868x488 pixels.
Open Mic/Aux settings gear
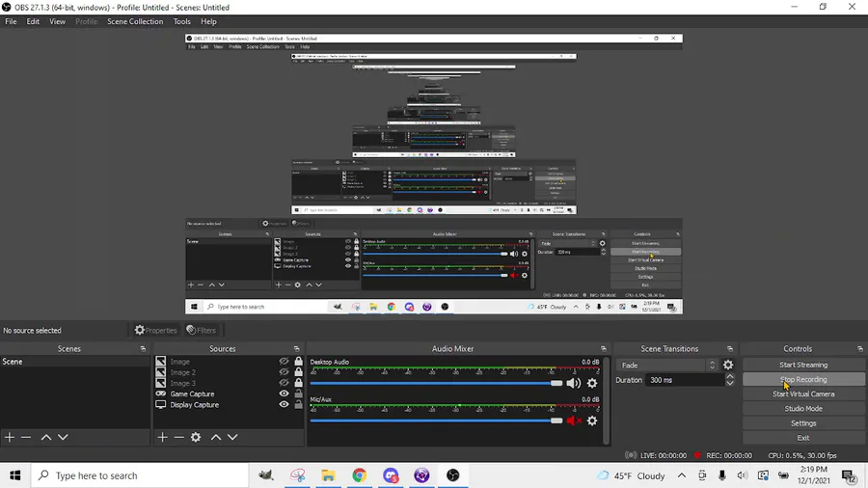[x=592, y=420]
